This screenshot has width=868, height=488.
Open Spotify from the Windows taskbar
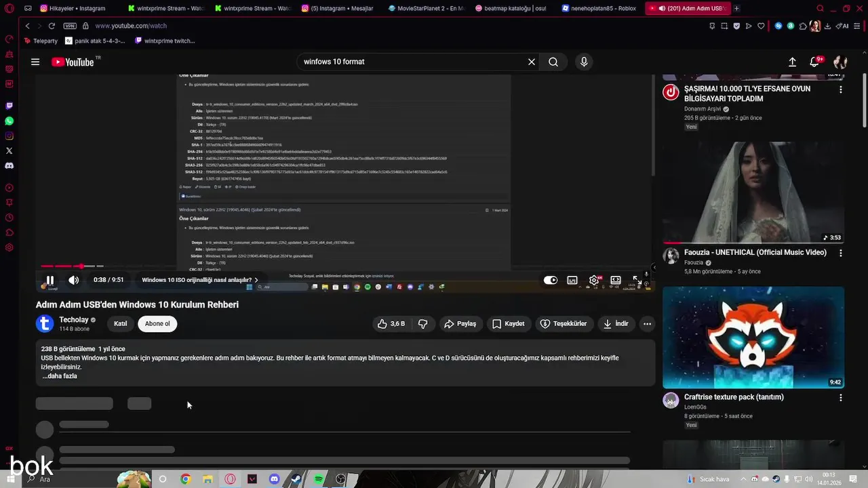pos(319,479)
